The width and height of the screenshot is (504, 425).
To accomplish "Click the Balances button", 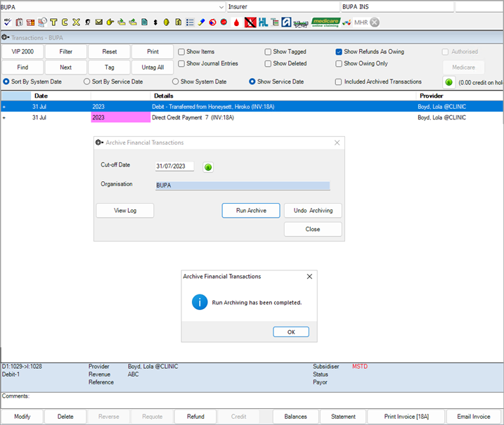I will (x=296, y=417).
